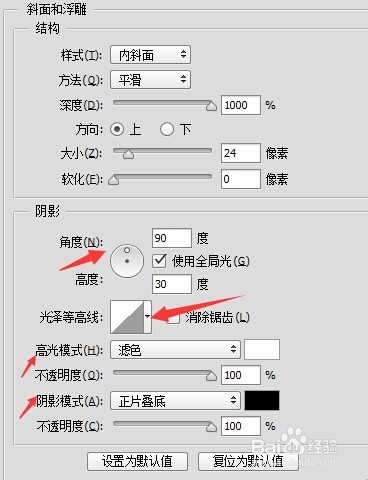Expand the gloss contour picker arrow
368x480 pixels.
coord(148,317)
